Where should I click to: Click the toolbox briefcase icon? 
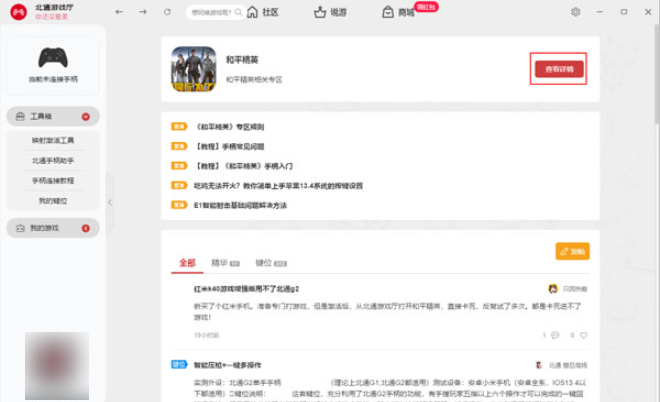[20, 116]
